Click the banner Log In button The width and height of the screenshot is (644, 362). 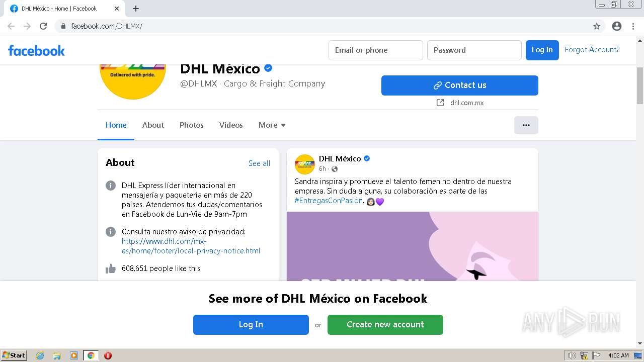click(x=251, y=325)
